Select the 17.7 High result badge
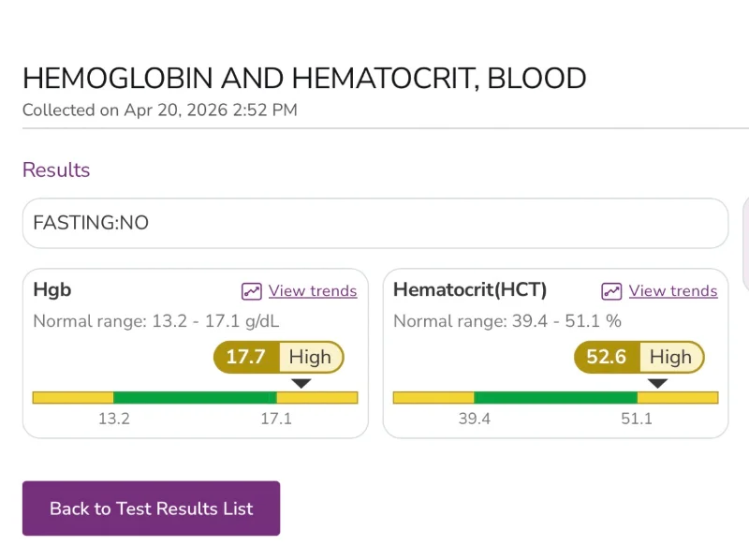 pyautogui.click(x=278, y=357)
